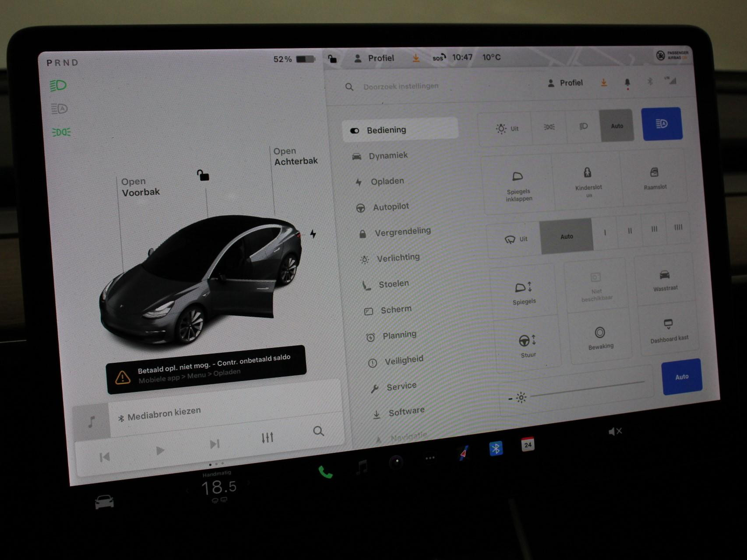Toggle the Raamslot window lock
The width and height of the screenshot is (747, 560).
click(x=655, y=178)
